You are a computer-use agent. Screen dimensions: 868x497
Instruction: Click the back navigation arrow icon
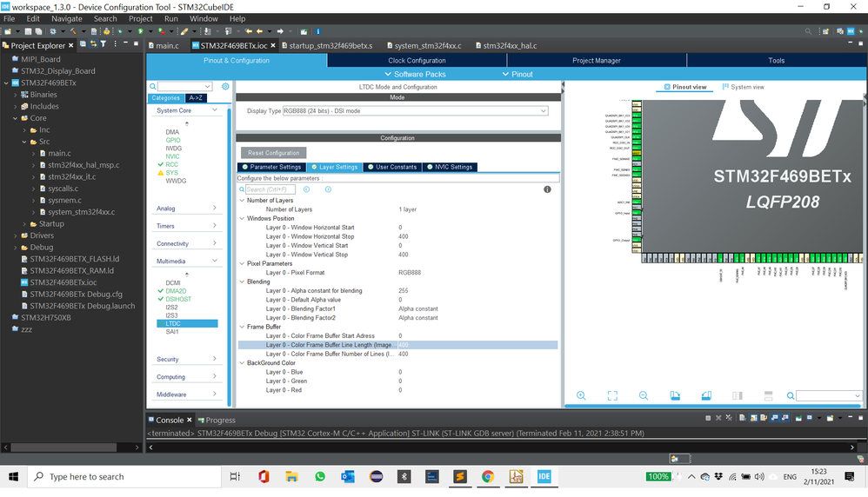pyautogui.click(x=260, y=31)
